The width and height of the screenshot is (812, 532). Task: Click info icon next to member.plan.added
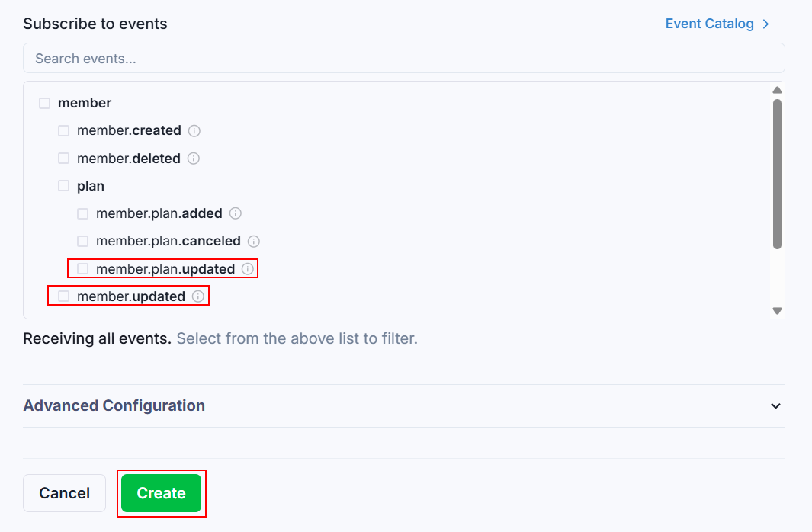pyautogui.click(x=236, y=213)
